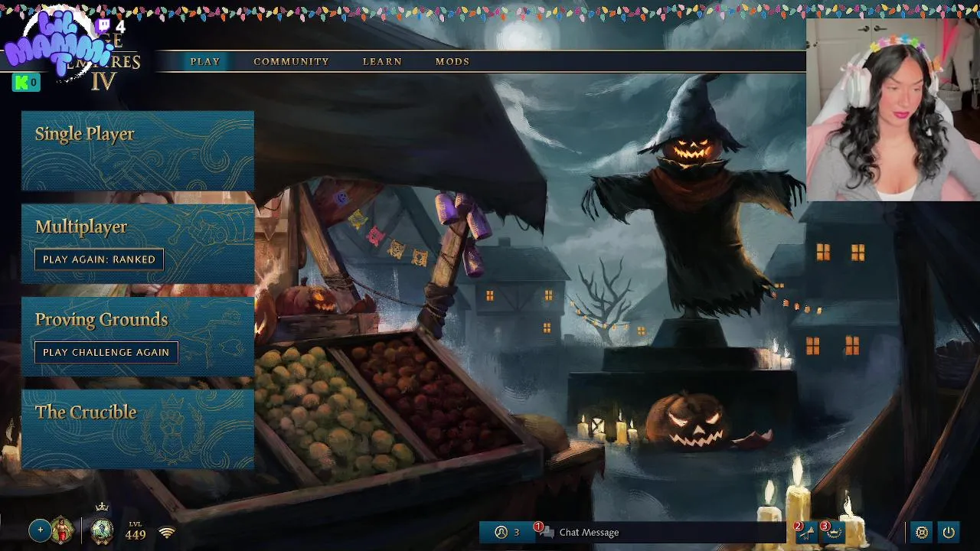The image size is (980, 551).
Task: Open the settings gear icon
Action: click(x=922, y=532)
